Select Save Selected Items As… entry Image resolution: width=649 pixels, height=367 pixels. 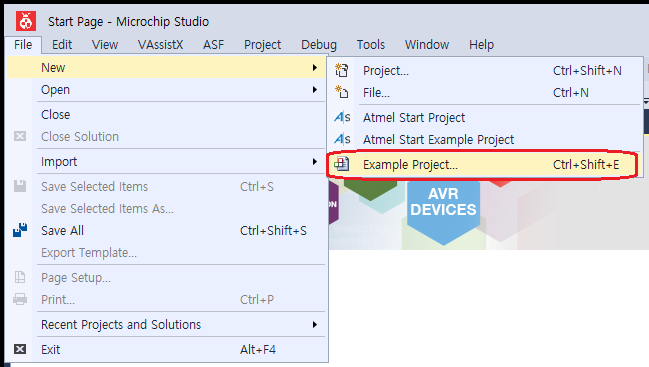click(x=166, y=208)
